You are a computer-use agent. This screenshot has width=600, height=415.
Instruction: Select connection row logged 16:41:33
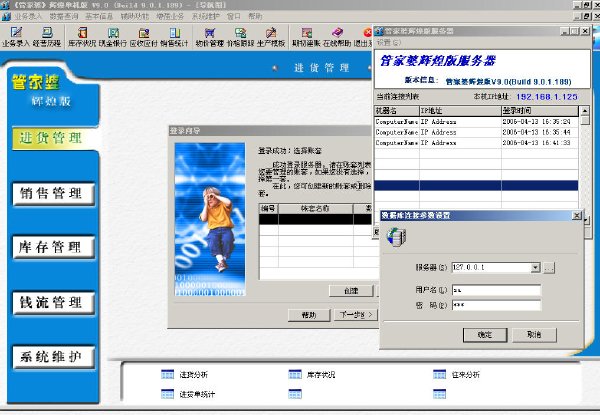476,143
